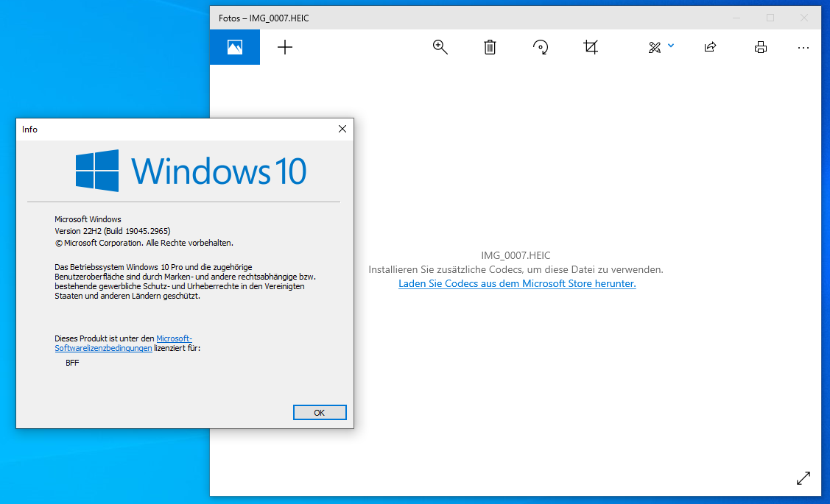
Task: Close the Info dialog with X
Action: click(x=342, y=129)
